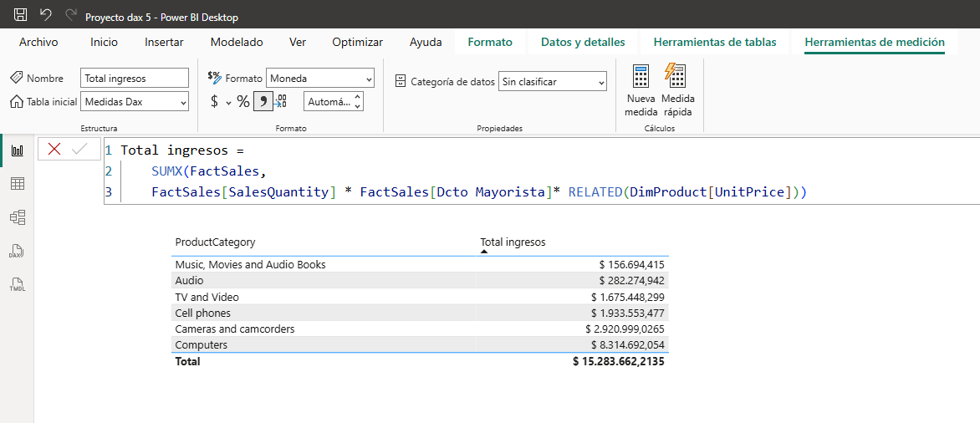Click the ProductCategory column header
Screen dimensions: 980x423
point(215,242)
